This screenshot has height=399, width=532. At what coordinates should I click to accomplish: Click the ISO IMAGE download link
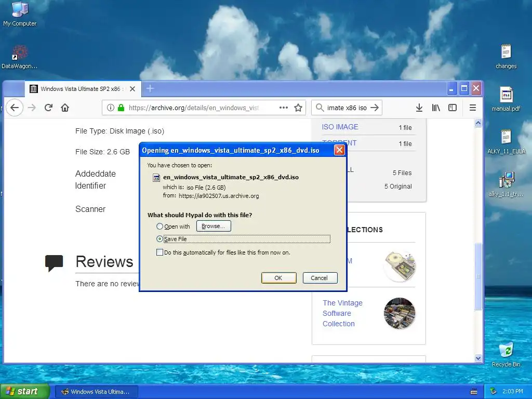(340, 127)
